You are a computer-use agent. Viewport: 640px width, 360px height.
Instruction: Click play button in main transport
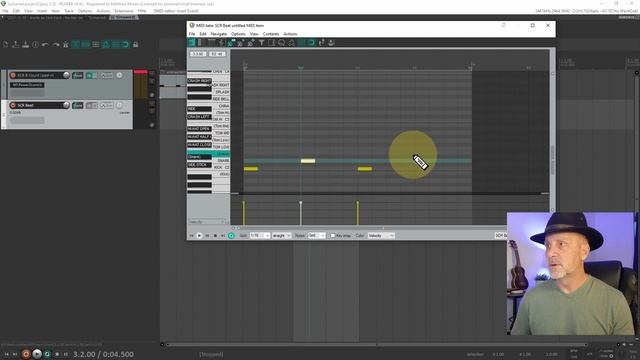[37, 354]
